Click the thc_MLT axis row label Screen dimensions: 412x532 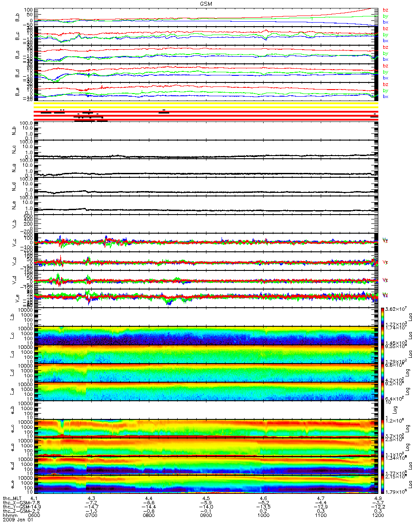tap(11, 498)
